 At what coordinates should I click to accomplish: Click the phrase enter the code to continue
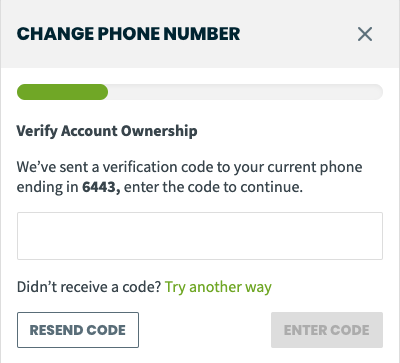click(x=213, y=187)
